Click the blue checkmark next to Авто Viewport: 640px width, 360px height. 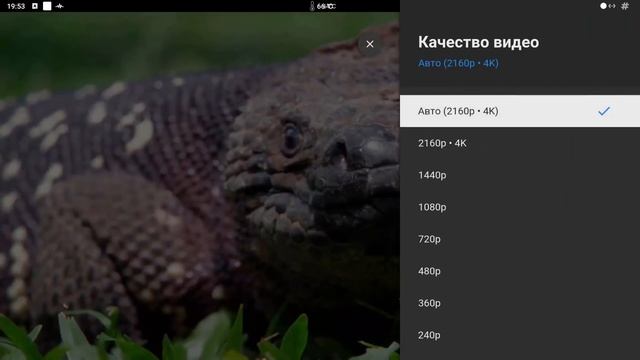tap(604, 111)
